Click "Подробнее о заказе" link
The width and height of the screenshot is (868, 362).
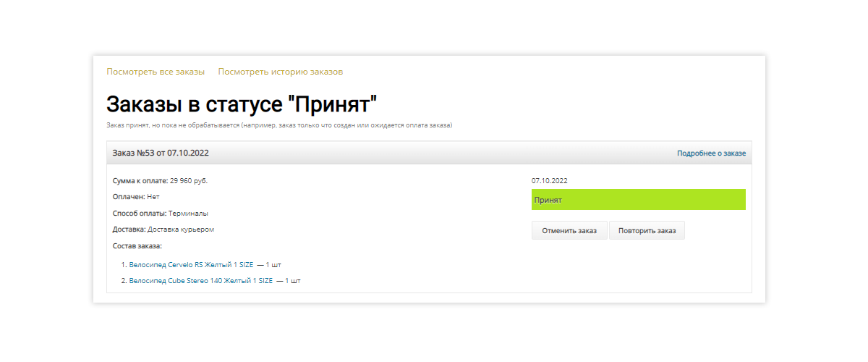711,153
